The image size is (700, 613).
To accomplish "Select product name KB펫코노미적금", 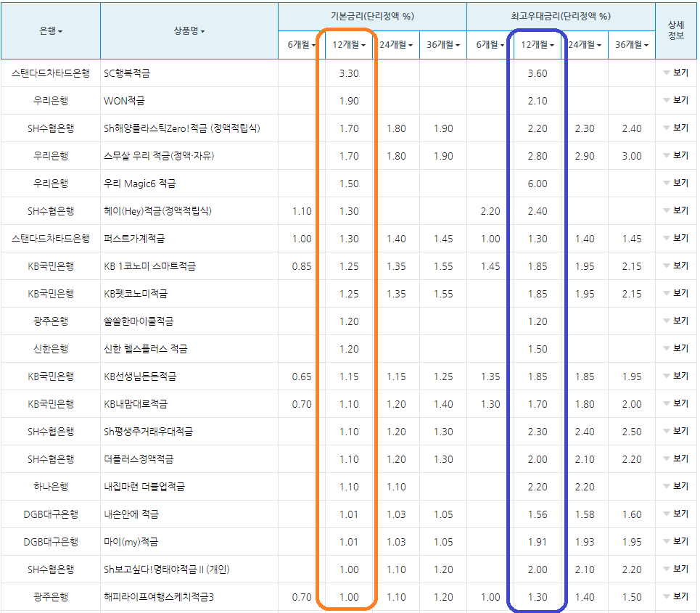I will point(136,294).
